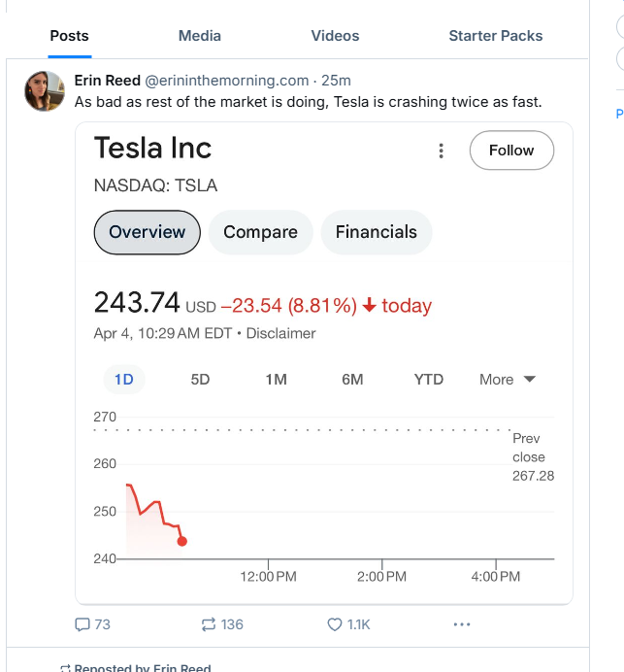Click the reply comment icon
The image size is (624, 672).
(x=83, y=624)
